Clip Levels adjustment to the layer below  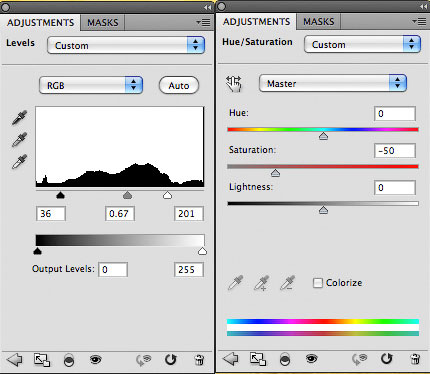point(68,360)
